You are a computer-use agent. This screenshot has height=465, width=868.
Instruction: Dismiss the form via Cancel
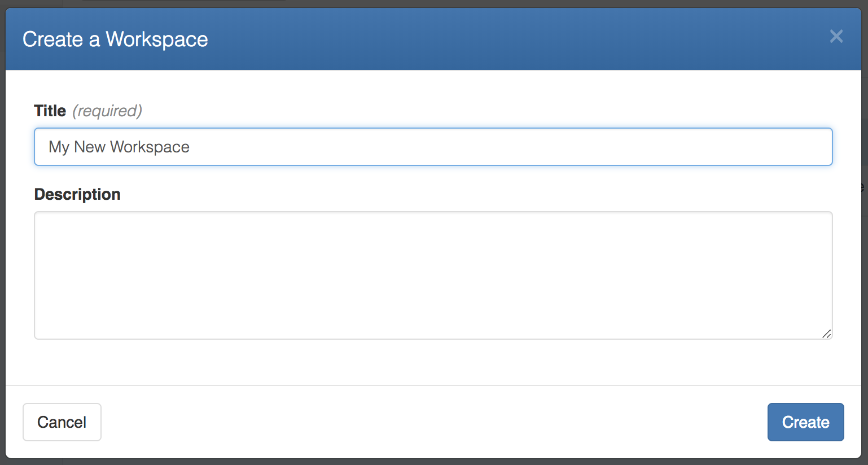(x=62, y=422)
